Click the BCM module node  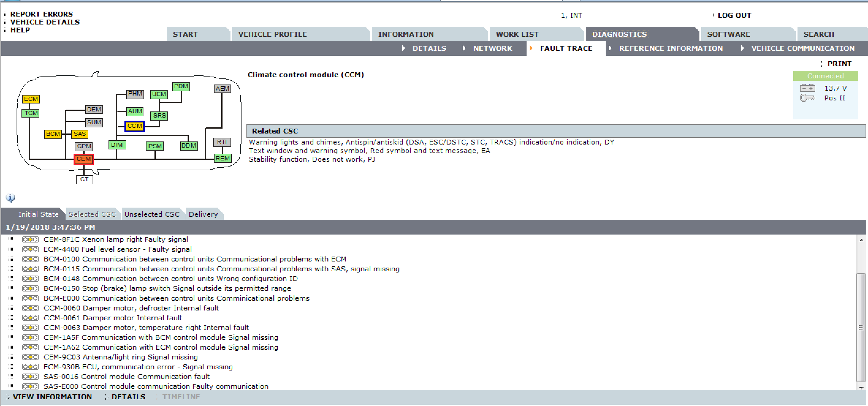pos(53,134)
